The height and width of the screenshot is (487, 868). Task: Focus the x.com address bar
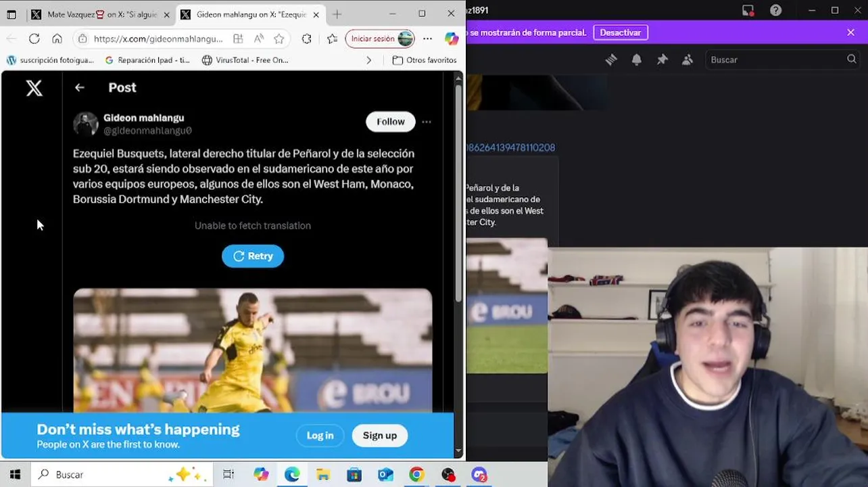[158, 39]
